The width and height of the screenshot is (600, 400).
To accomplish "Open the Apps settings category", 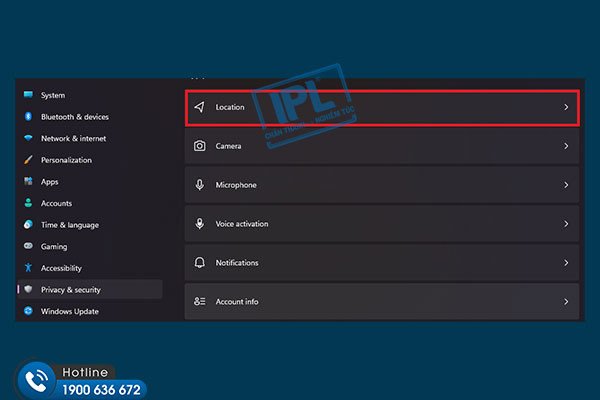I will [49, 182].
